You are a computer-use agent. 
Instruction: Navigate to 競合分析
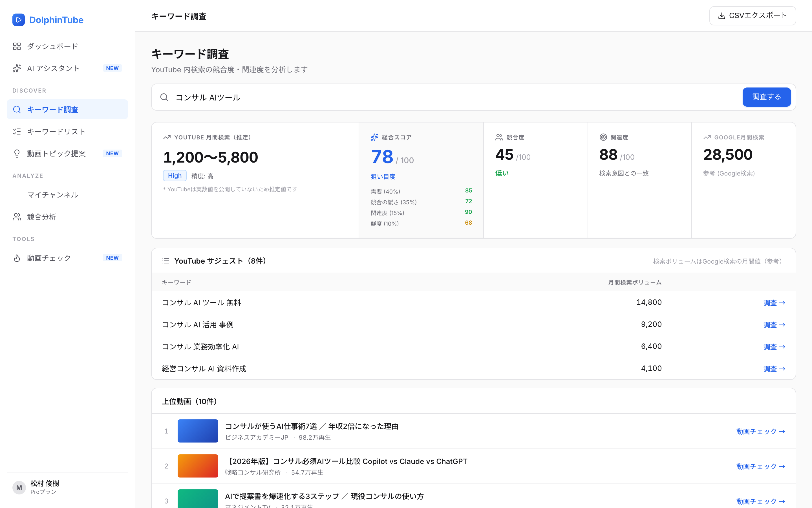pos(67,217)
